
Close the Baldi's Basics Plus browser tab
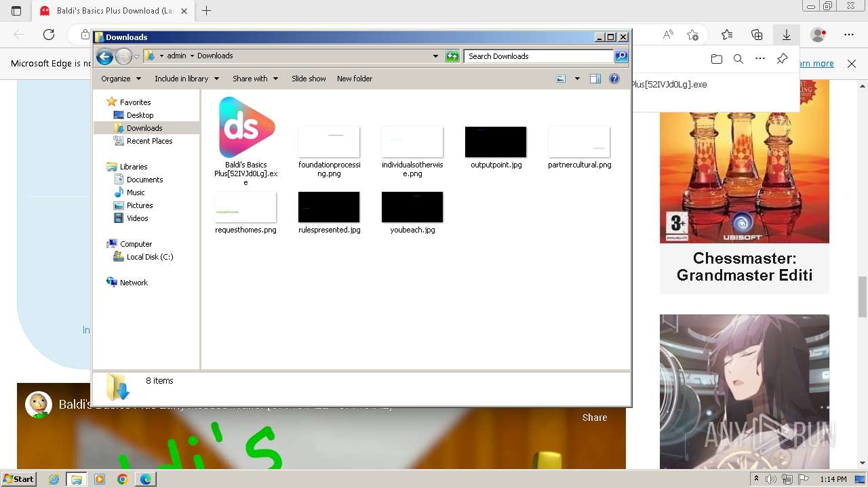(x=184, y=11)
